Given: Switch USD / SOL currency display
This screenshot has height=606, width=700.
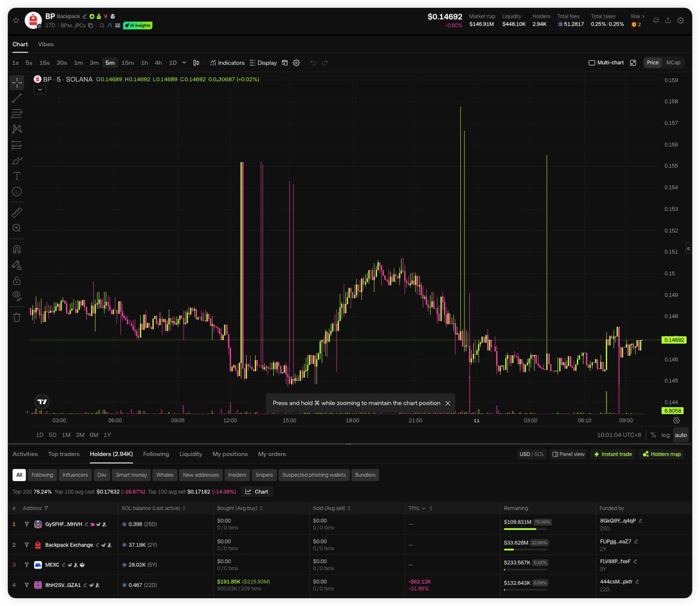Looking at the screenshot, I should pyautogui.click(x=532, y=454).
